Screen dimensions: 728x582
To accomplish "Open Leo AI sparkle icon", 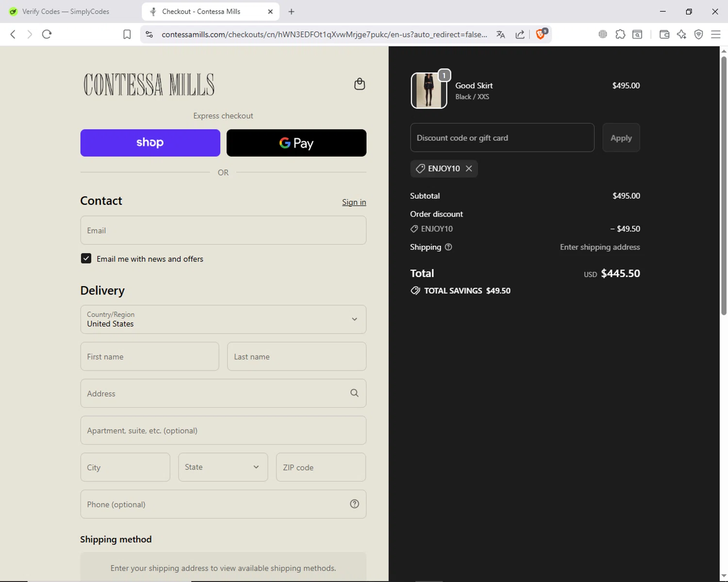I will click(681, 34).
